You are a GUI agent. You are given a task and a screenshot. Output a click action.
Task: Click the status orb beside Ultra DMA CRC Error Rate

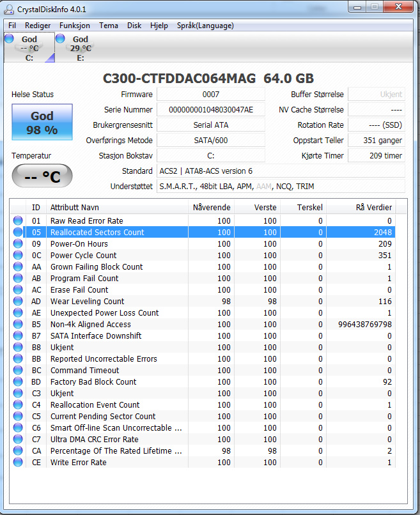point(18,439)
